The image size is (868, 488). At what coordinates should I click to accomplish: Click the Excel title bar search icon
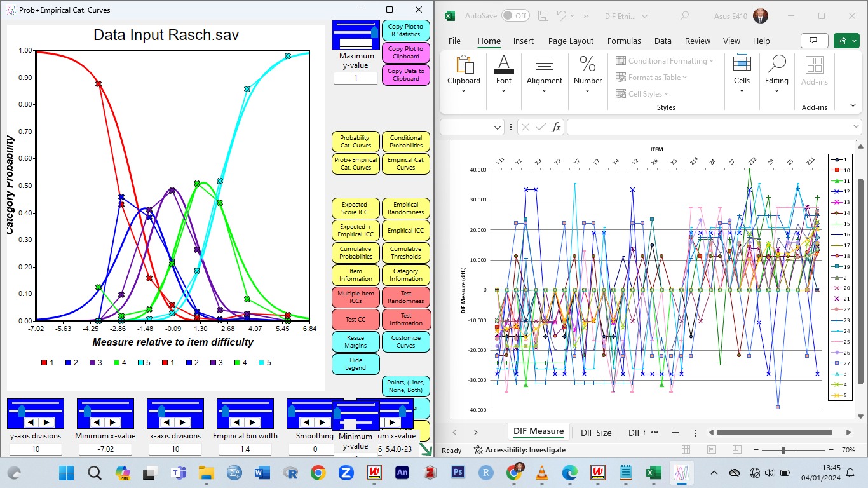[x=684, y=16]
